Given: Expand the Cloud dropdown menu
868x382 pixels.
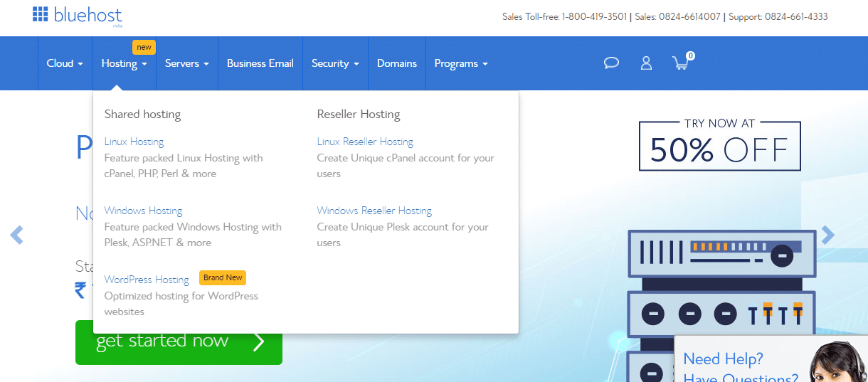Looking at the screenshot, I should (x=65, y=63).
